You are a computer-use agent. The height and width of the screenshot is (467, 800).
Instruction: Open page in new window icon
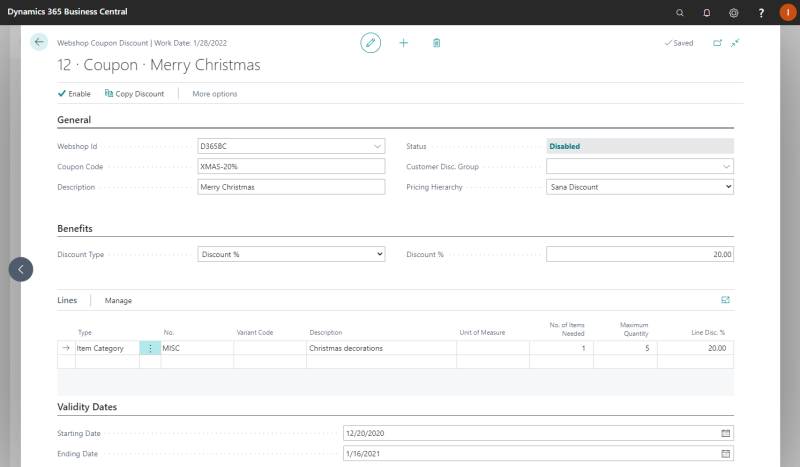717,43
